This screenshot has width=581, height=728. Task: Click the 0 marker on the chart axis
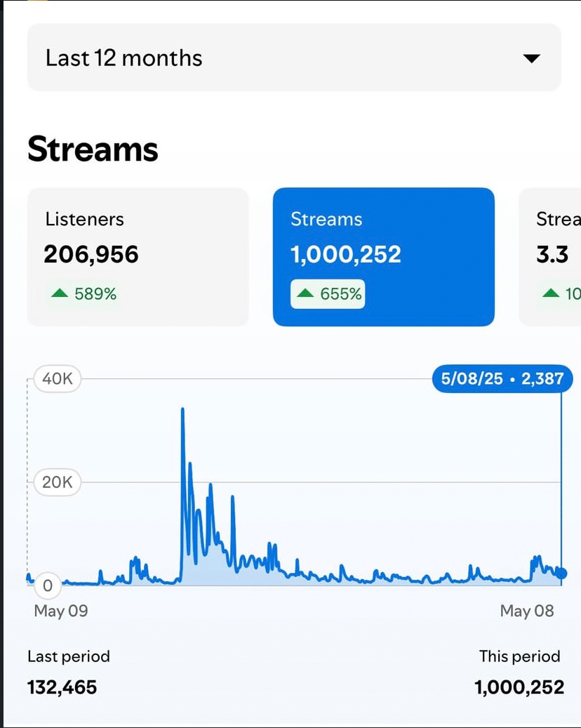click(47, 584)
